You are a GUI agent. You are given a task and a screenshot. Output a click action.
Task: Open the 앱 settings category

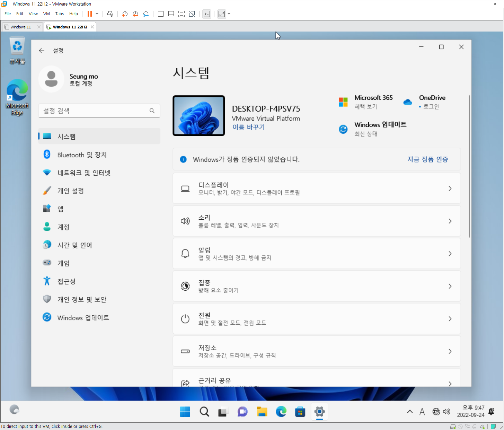pyautogui.click(x=99, y=209)
